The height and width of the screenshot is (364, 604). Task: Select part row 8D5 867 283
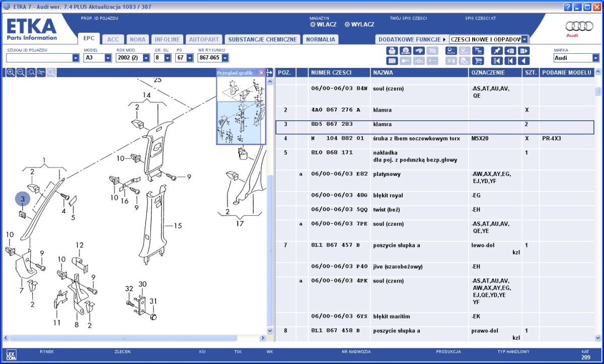(x=435, y=127)
